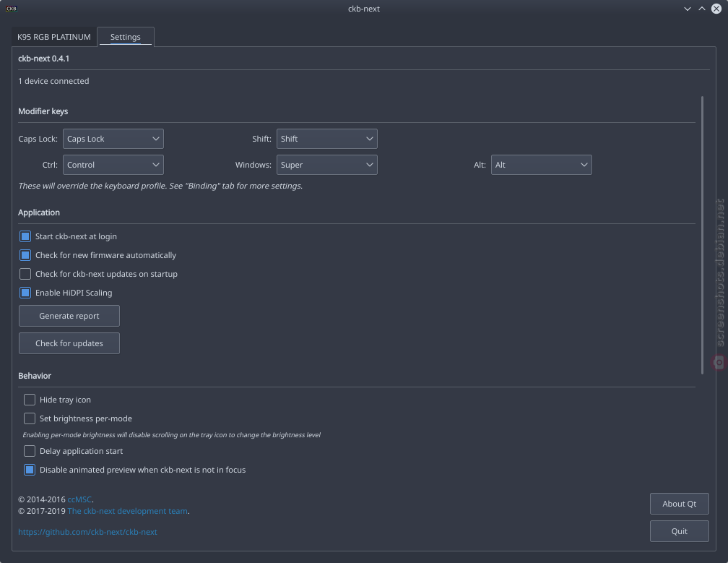Open the ccMSC link
The width and height of the screenshot is (728, 563).
click(x=79, y=500)
